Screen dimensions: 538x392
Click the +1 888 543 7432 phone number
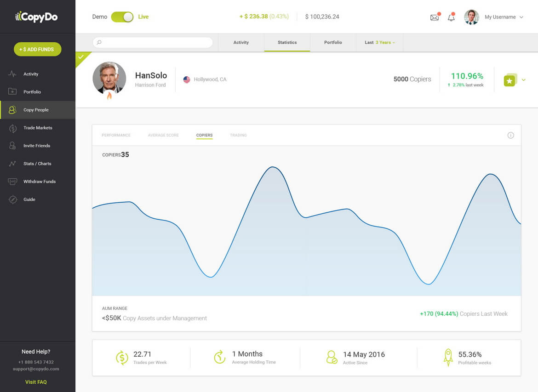tap(36, 362)
